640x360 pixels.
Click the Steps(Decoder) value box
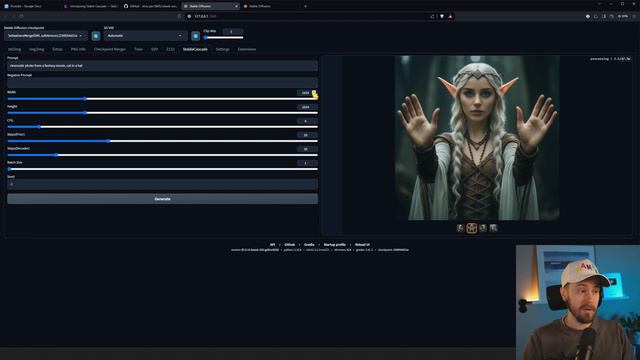click(307, 149)
